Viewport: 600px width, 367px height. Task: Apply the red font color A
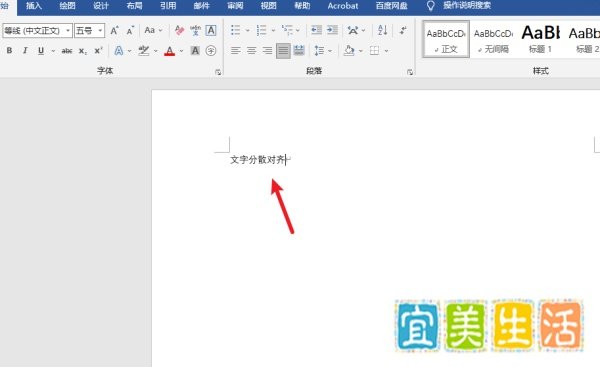point(170,51)
